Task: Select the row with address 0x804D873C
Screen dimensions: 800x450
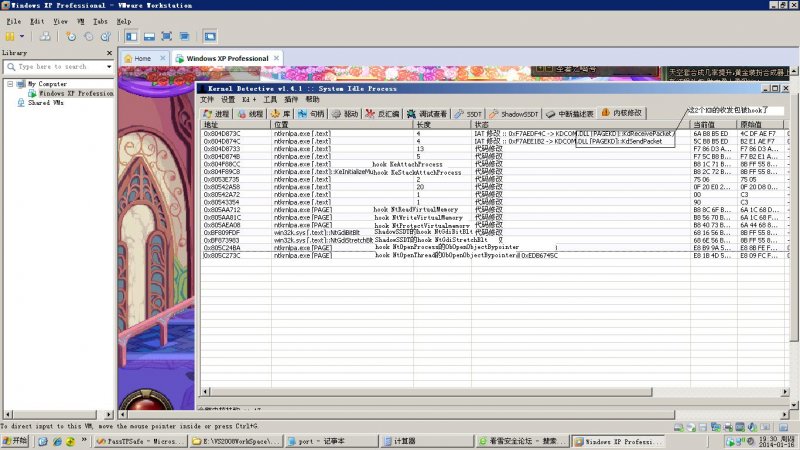Action: [493, 134]
